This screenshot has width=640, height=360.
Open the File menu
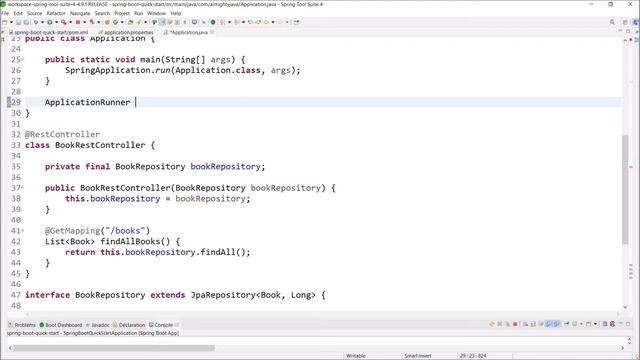[x=5, y=13]
